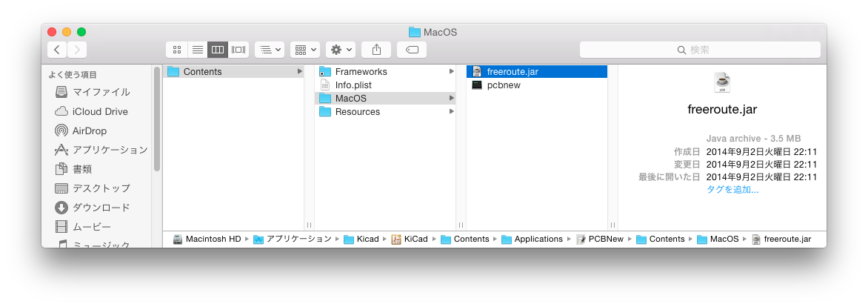The height and width of the screenshot is (307, 868).
Task: Open iCloud Drive in the sidebar
Action: click(91, 111)
